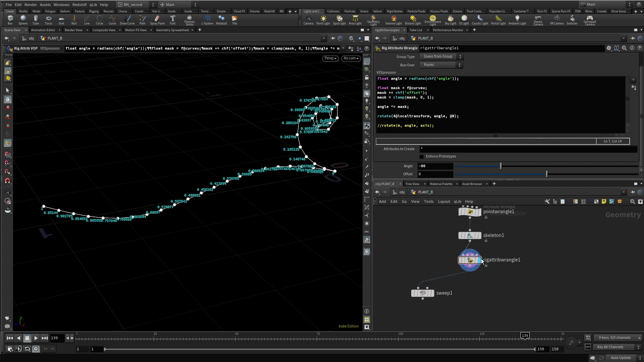Click the skeleton1 node

(470, 236)
